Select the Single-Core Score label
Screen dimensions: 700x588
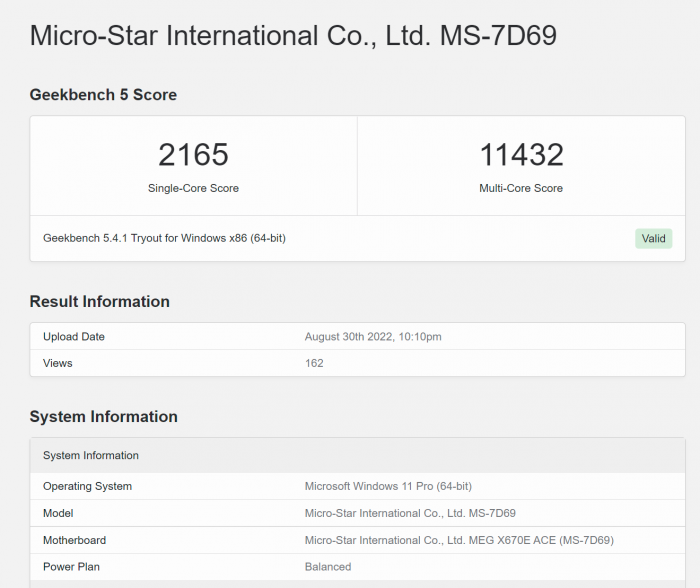(x=193, y=188)
